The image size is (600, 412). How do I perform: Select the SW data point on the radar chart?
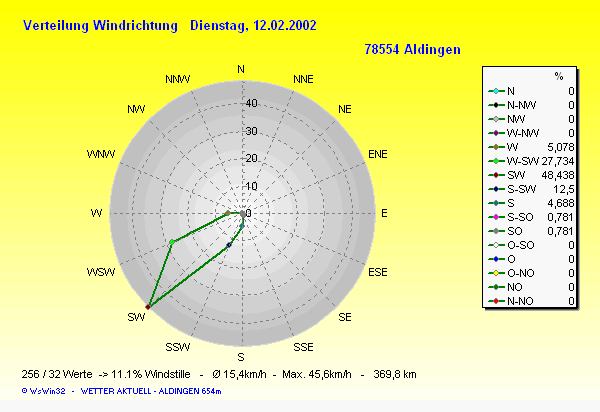[149, 305]
